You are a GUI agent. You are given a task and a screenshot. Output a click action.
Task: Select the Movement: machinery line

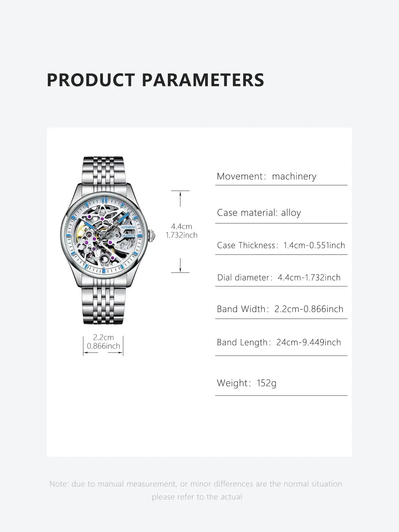(x=266, y=176)
